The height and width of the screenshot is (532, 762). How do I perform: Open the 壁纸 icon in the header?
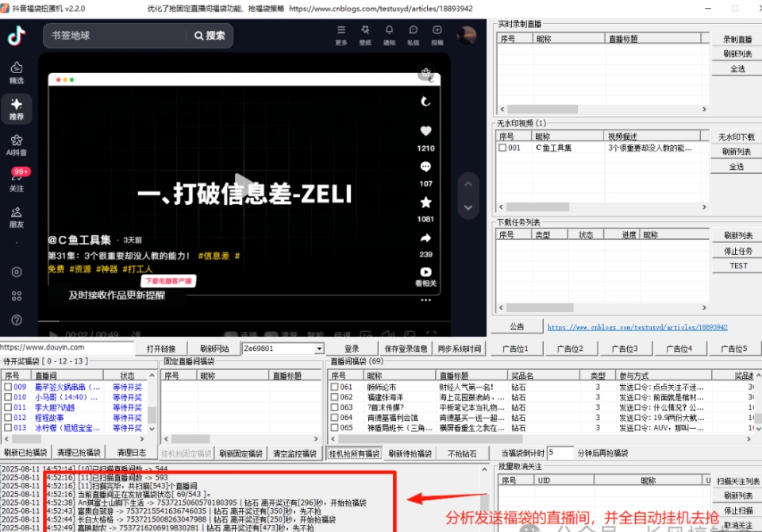tap(365, 35)
